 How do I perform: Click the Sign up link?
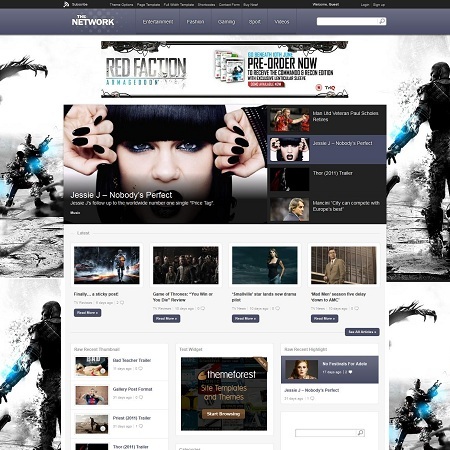[x=379, y=5]
